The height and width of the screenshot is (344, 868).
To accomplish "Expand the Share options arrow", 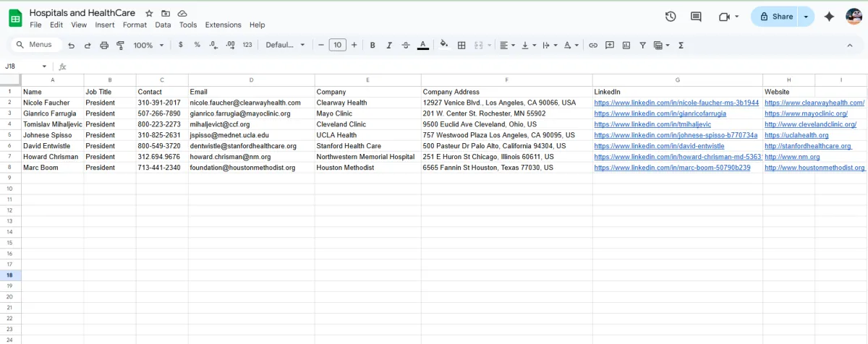I will [806, 17].
